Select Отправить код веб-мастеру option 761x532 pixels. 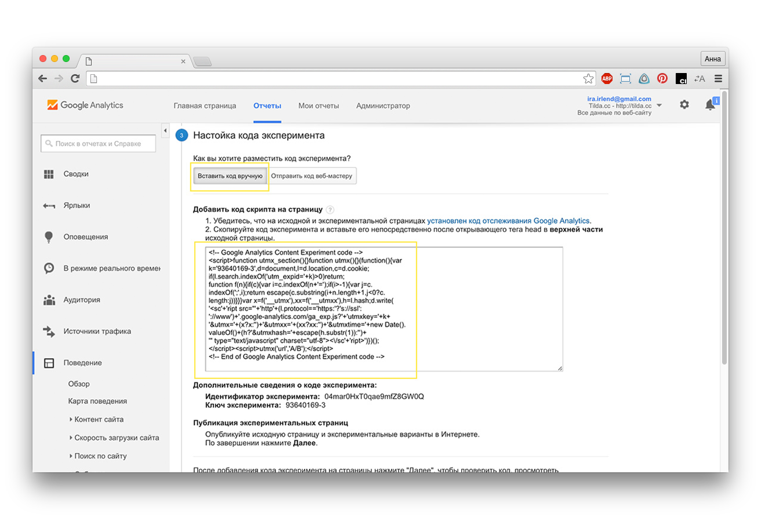click(x=312, y=176)
